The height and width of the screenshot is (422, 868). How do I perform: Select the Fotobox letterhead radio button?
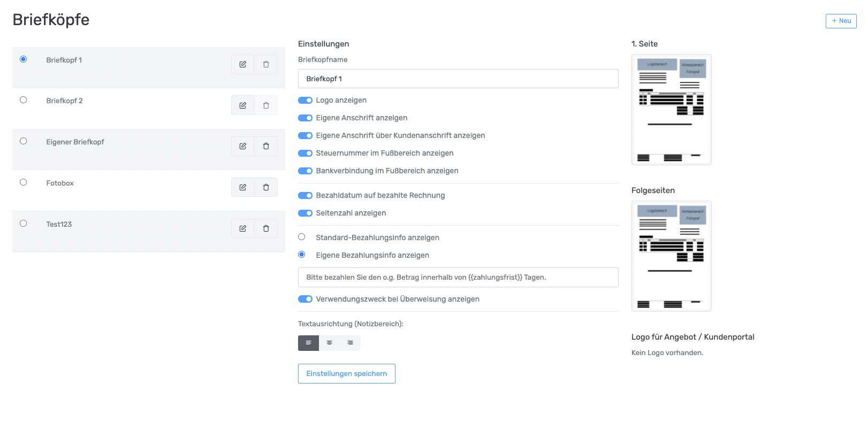[x=24, y=182]
